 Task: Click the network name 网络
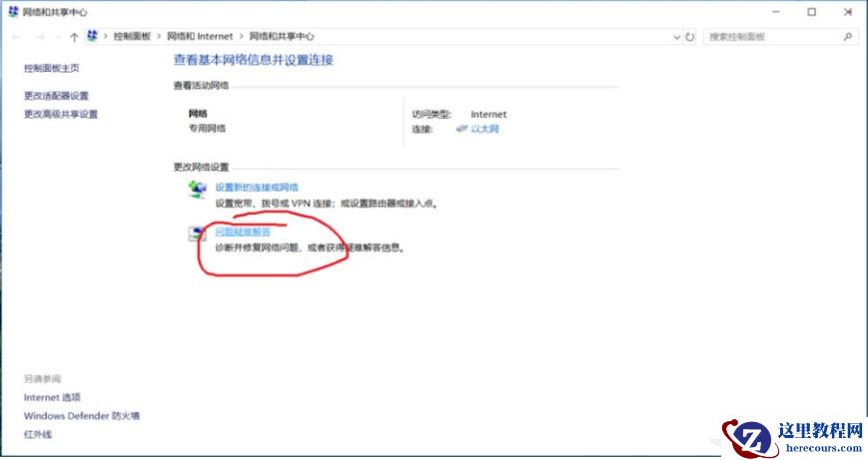[198, 114]
